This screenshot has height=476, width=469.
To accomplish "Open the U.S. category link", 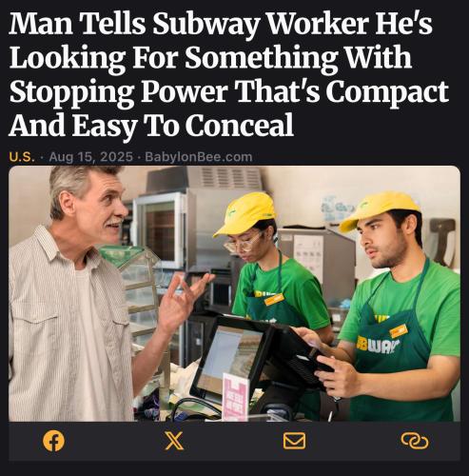I will click(x=22, y=157).
